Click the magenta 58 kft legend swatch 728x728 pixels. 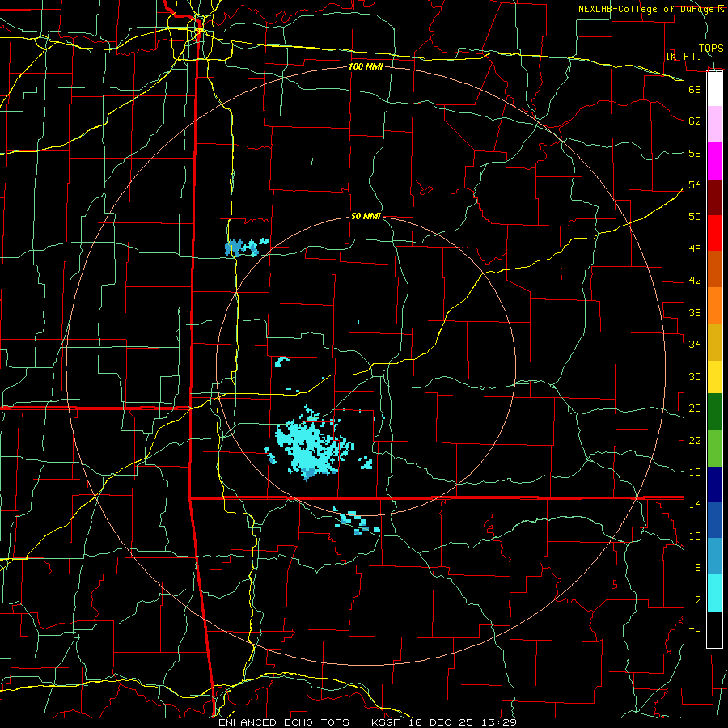pos(714,161)
